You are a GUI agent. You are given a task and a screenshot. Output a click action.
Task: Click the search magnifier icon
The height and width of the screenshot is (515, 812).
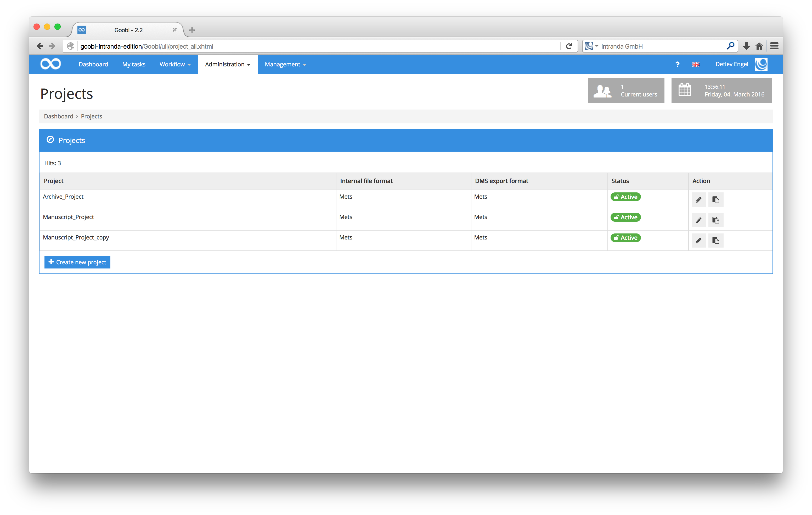[730, 46]
